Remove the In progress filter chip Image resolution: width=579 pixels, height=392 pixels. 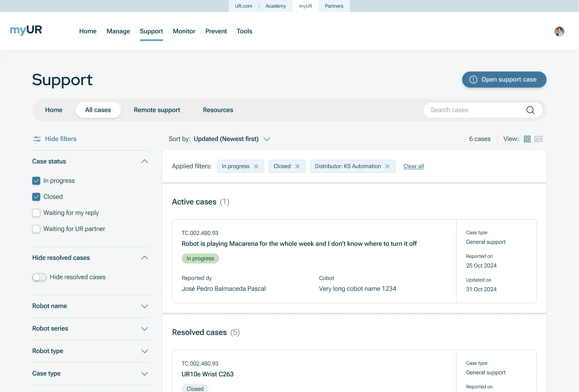click(256, 166)
